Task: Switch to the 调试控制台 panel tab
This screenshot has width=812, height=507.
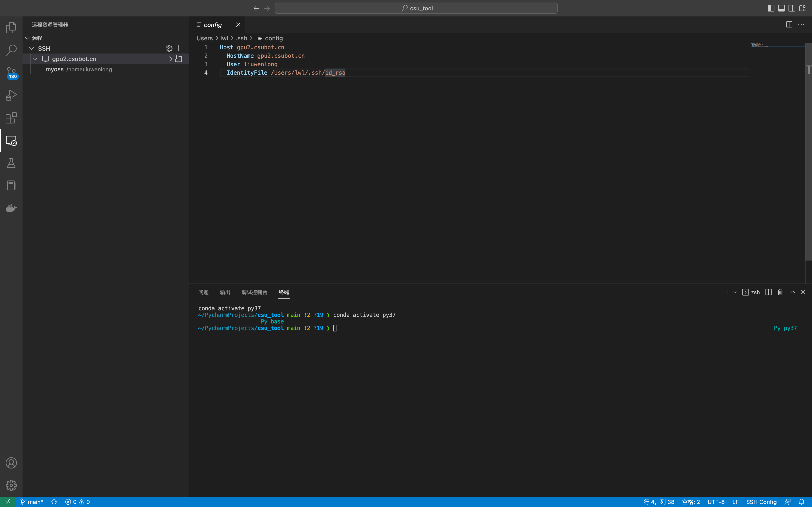Action: (x=254, y=292)
